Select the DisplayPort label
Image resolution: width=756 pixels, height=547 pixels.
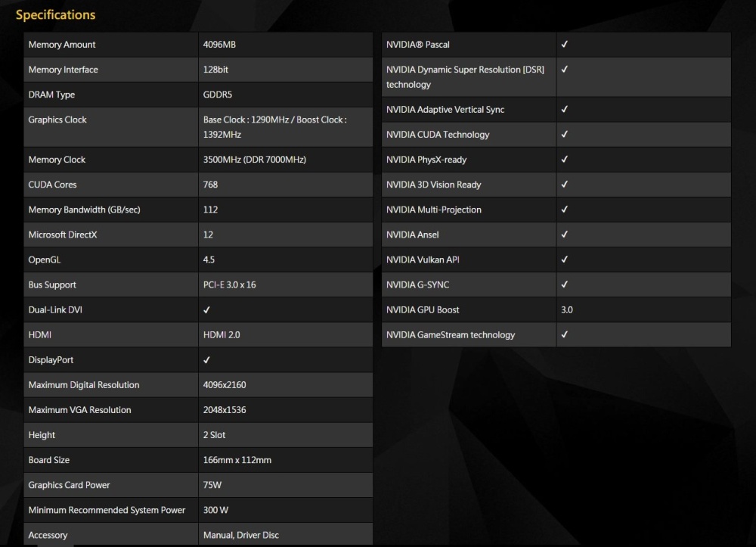point(51,360)
